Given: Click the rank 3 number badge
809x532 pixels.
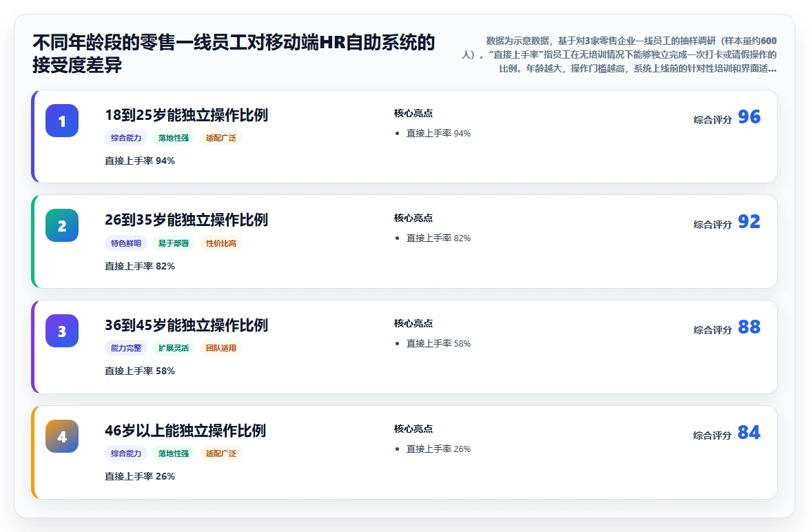Looking at the screenshot, I should pyautogui.click(x=62, y=331).
